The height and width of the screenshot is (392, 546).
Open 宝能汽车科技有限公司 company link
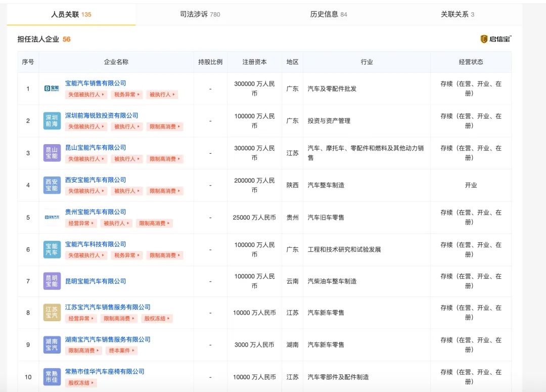pyautogui.click(x=96, y=244)
